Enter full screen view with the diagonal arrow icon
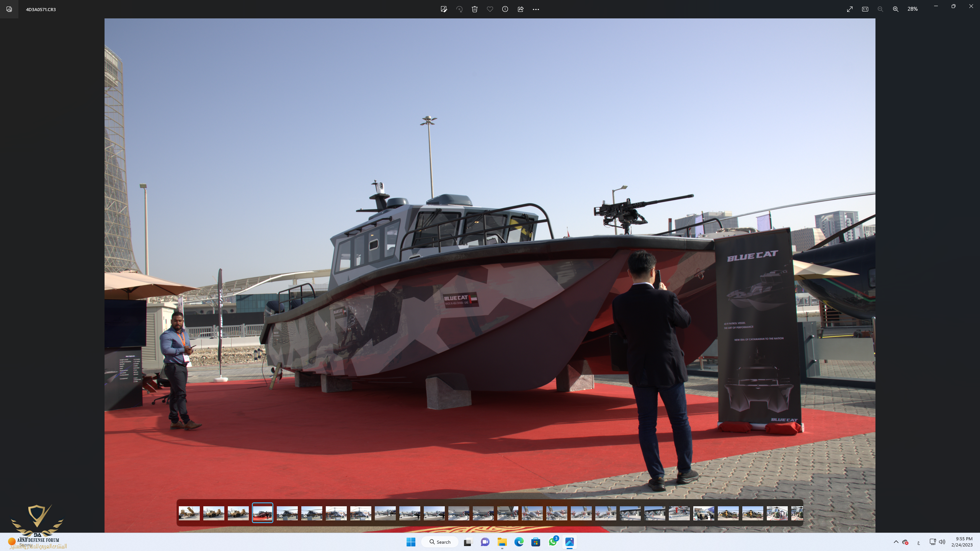 coord(850,9)
